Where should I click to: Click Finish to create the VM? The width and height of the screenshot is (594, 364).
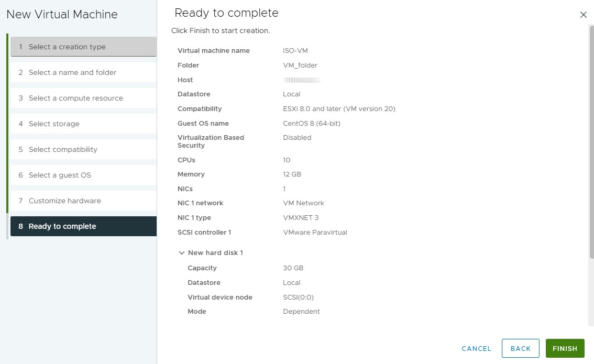[x=565, y=348]
